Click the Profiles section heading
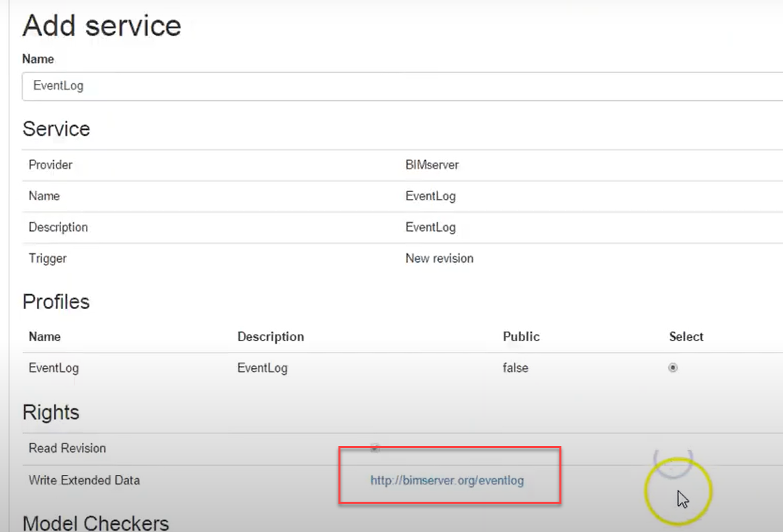This screenshot has height=532, width=783. pyautogui.click(x=56, y=302)
